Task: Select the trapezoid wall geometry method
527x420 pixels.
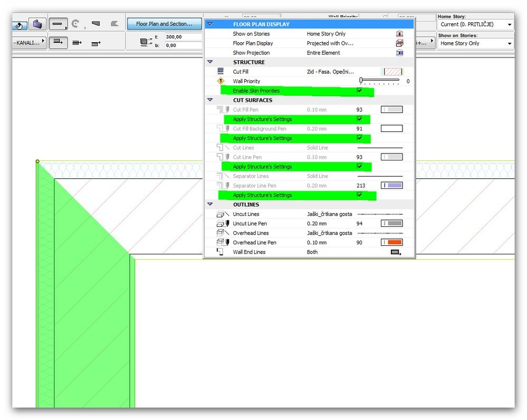Action: (x=96, y=24)
